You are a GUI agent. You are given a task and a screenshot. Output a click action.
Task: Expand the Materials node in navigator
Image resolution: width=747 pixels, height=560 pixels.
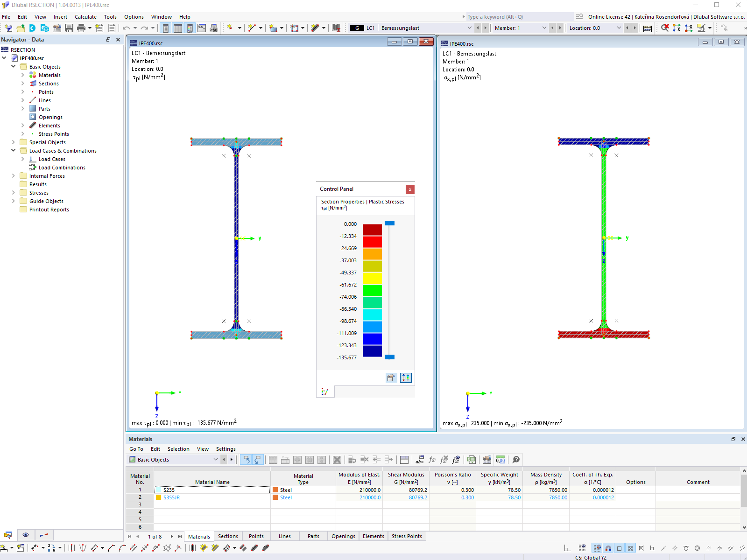(x=22, y=75)
